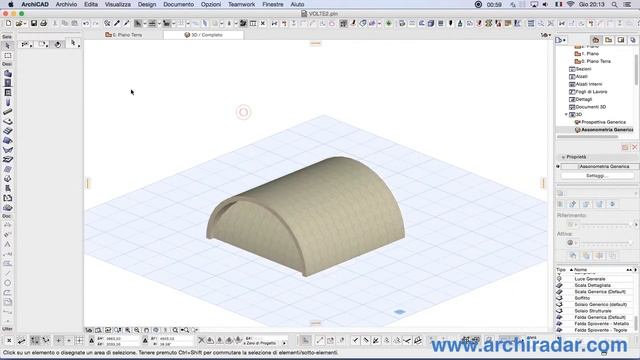Select Solaio Strutturale in favorites list
640x360 pixels.
593,311
